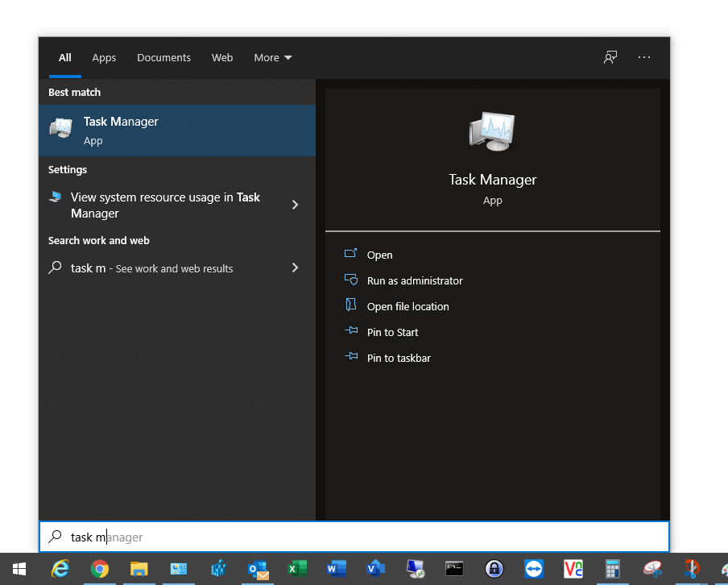
Task: Open the padlock app on the taskbar
Action: pos(494,569)
